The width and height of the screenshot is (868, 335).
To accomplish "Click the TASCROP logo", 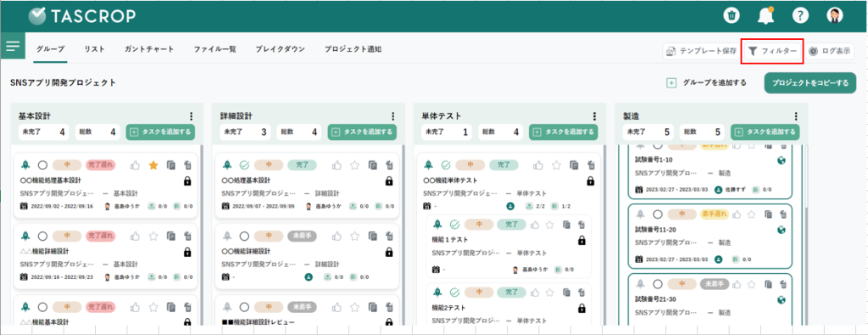I will pyautogui.click(x=82, y=16).
